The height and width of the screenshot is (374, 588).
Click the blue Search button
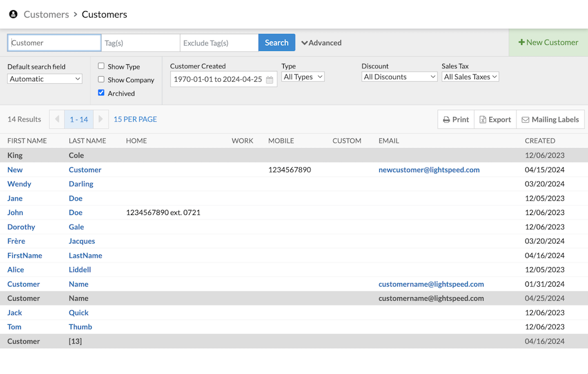276,42
